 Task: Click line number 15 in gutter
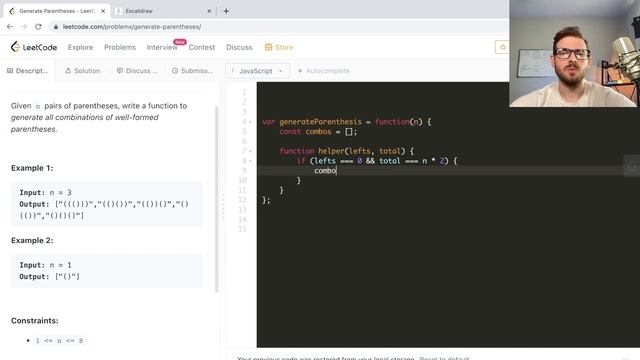[x=242, y=229]
